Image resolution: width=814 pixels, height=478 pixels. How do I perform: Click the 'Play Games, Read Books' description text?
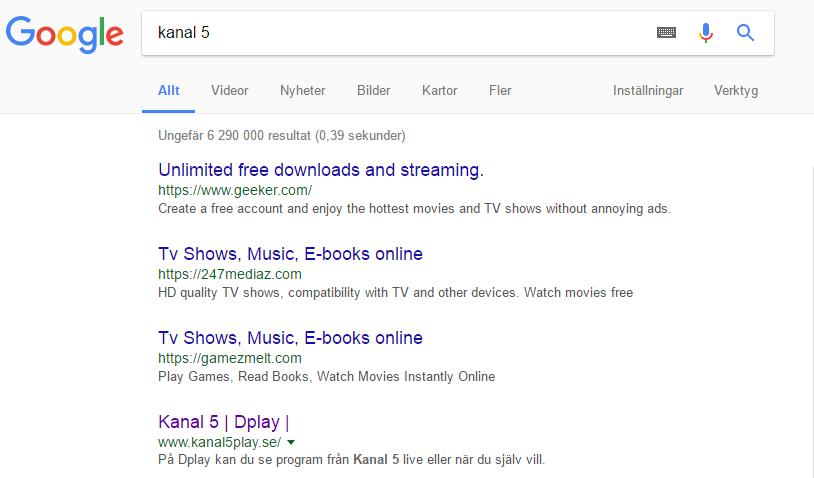[x=327, y=376]
